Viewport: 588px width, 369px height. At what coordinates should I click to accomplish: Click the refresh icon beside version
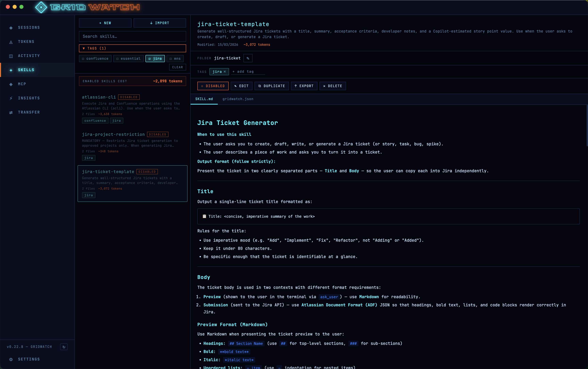pos(64,347)
